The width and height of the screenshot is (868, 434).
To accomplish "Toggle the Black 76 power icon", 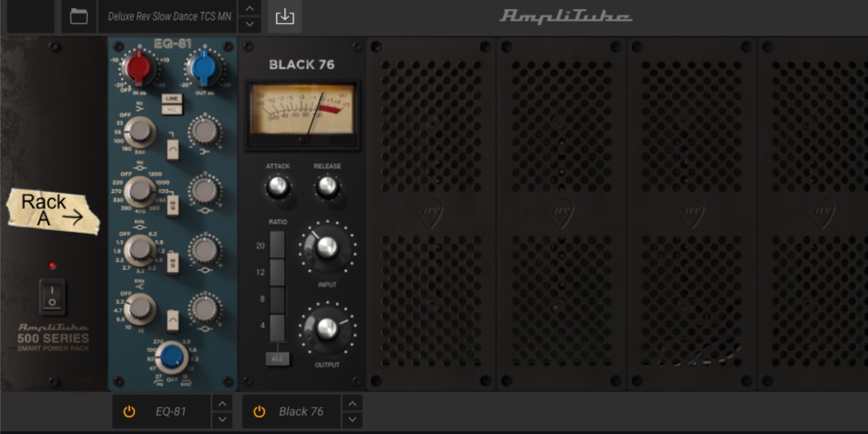I will pos(259,411).
